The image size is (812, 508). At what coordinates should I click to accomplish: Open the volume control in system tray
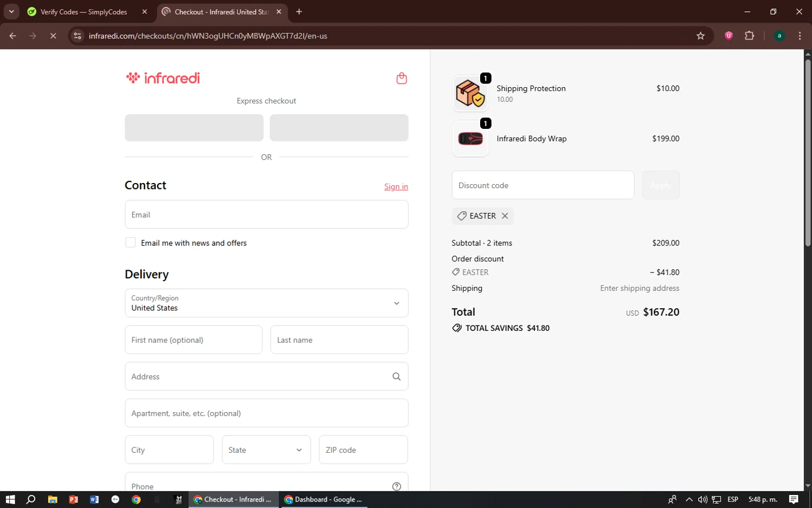coord(703,499)
